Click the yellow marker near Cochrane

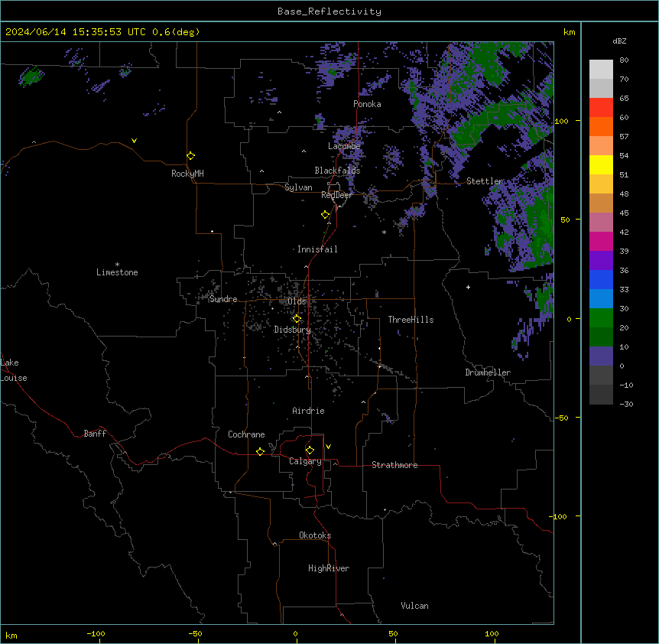tap(260, 451)
